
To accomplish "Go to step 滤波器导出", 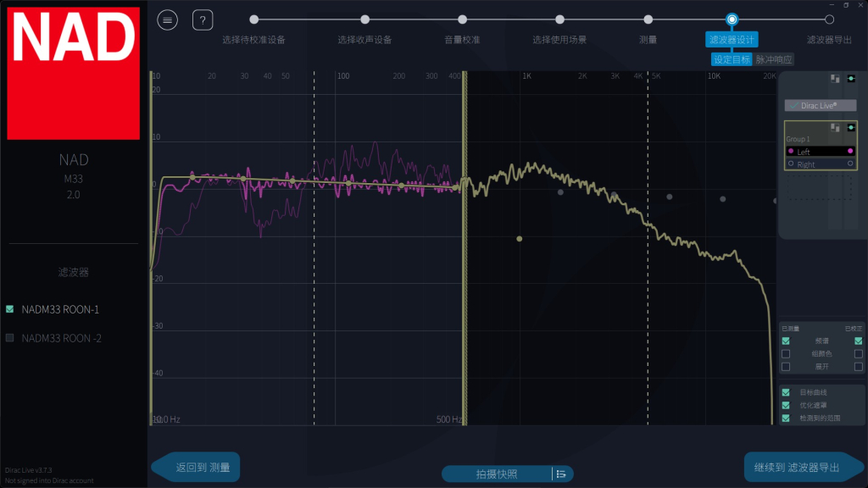I will (829, 19).
